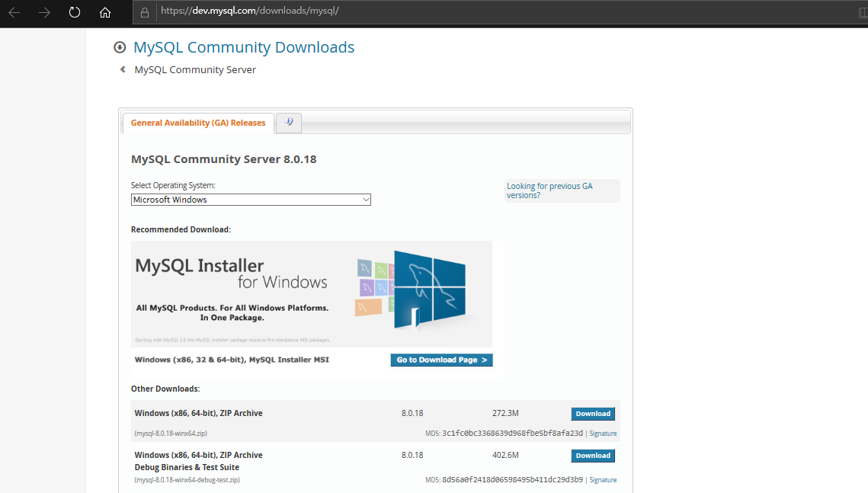
Task: Click the Recommended Download label
Action: pos(181,229)
